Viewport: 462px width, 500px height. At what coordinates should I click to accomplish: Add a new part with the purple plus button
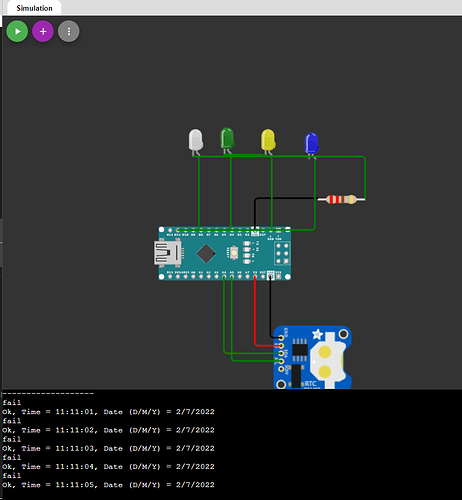(x=43, y=31)
